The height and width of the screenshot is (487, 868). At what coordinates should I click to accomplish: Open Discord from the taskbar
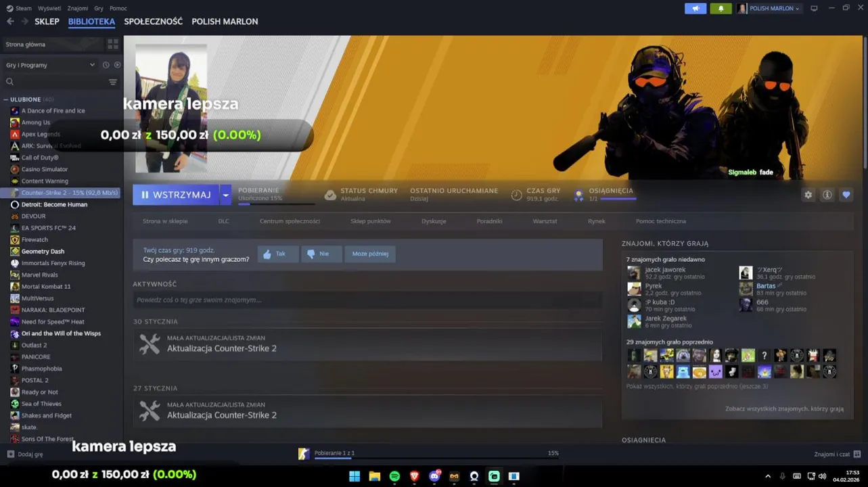click(x=434, y=476)
